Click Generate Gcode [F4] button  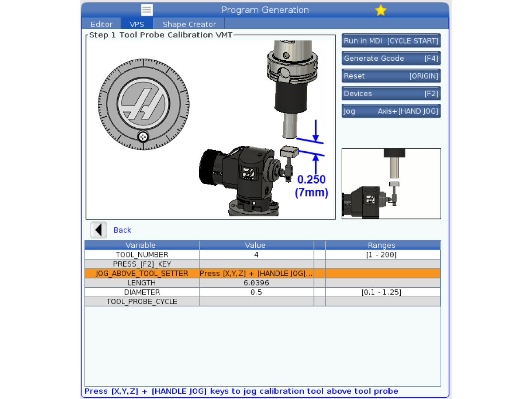pyautogui.click(x=391, y=59)
